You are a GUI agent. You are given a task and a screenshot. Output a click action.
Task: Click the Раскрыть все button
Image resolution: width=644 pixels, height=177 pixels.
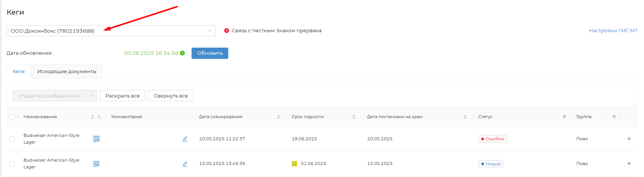(122, 96)
